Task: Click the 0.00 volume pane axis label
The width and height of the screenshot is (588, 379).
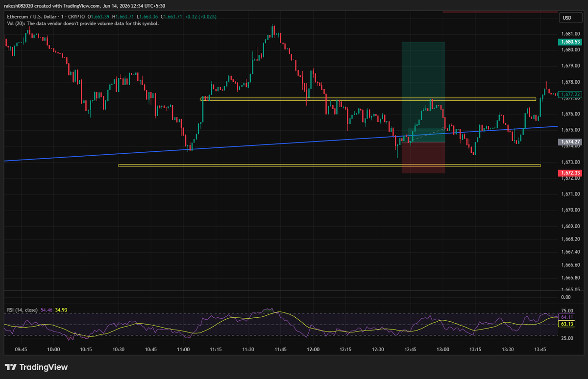Action: pyautogui.click(x=565, y=297)
